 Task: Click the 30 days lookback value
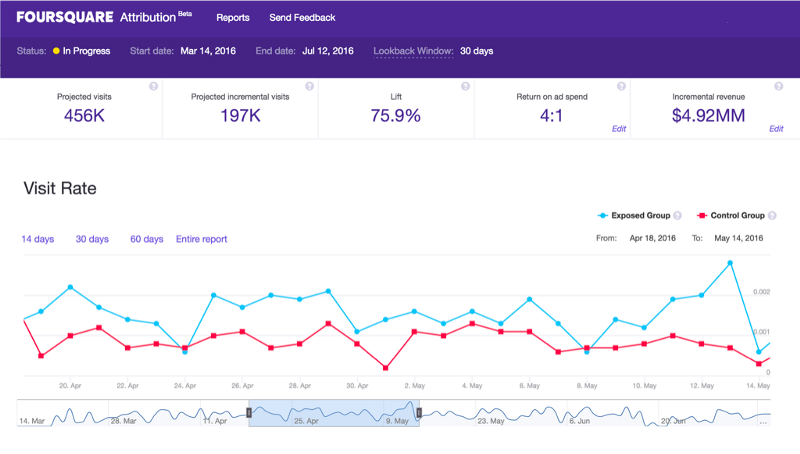pyautogui.click(x=477, y=51)
